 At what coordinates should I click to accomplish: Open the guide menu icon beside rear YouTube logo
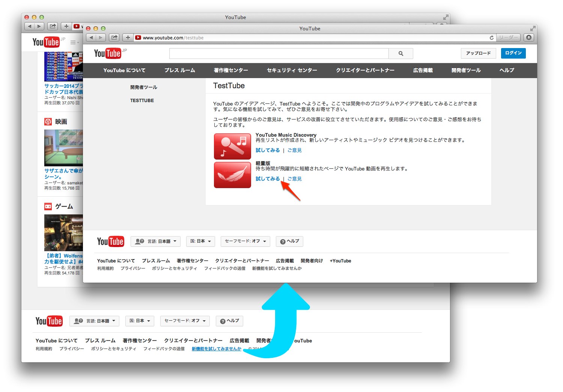click(74, 42)
